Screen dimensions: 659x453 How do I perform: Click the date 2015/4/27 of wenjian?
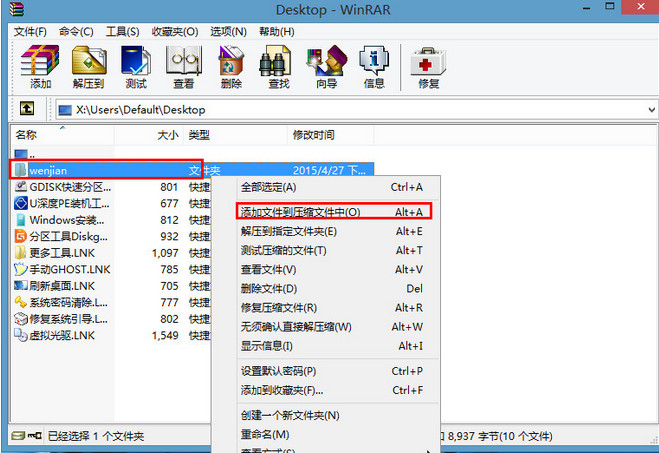(319, 170)
